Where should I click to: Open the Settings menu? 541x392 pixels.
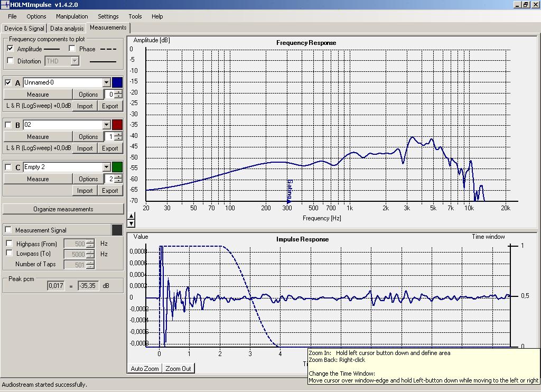coord(108,16)
